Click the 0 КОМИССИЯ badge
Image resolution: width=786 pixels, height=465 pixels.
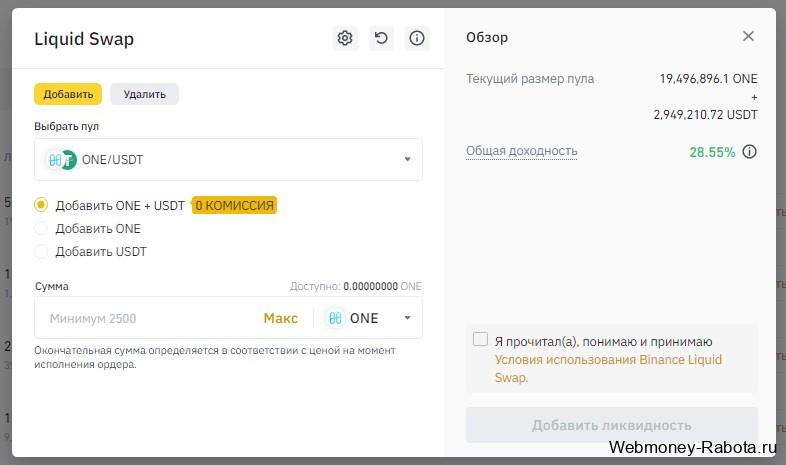click(x=234, y=205)
